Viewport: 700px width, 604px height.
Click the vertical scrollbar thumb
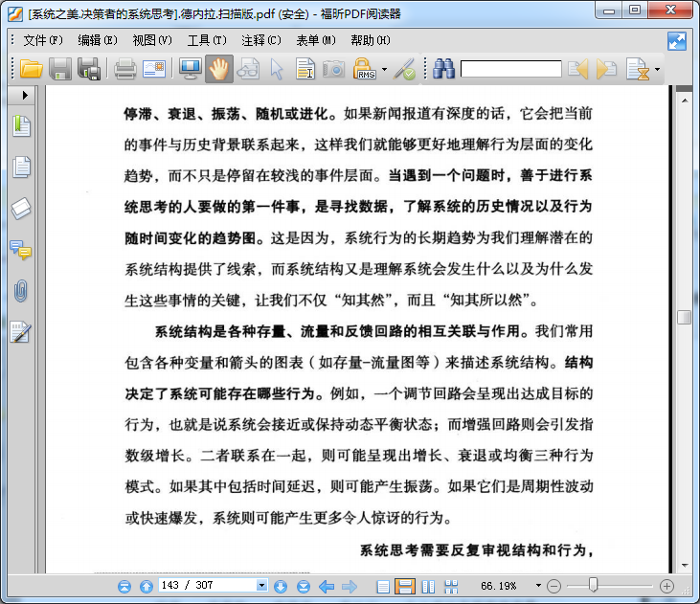coord(684,318)
